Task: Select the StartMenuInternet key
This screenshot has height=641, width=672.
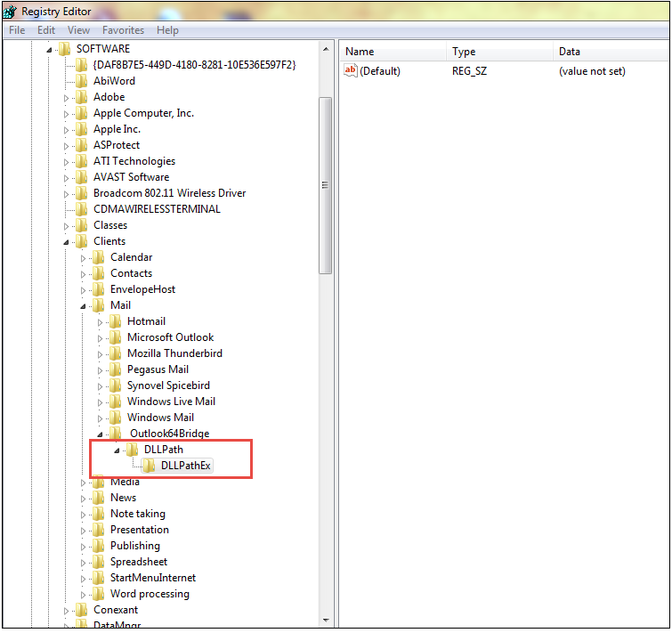Action: pyautogui.click(x=153, y=578)
